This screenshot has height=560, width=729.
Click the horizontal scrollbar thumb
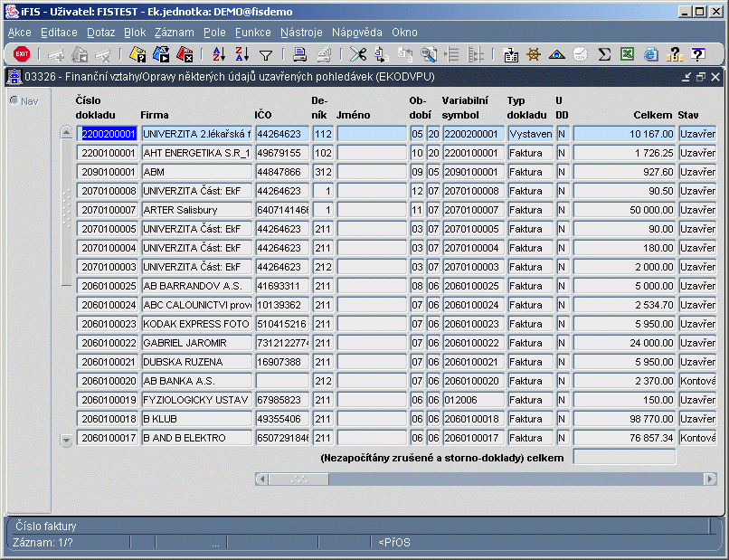point(298,479)
